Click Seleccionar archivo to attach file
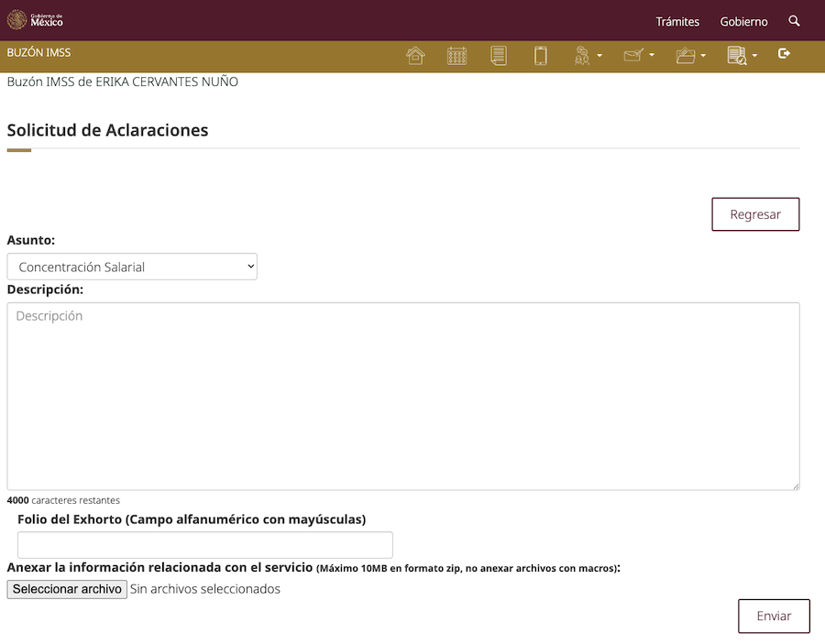Viewport: 825px width, 644px height. 67,589
